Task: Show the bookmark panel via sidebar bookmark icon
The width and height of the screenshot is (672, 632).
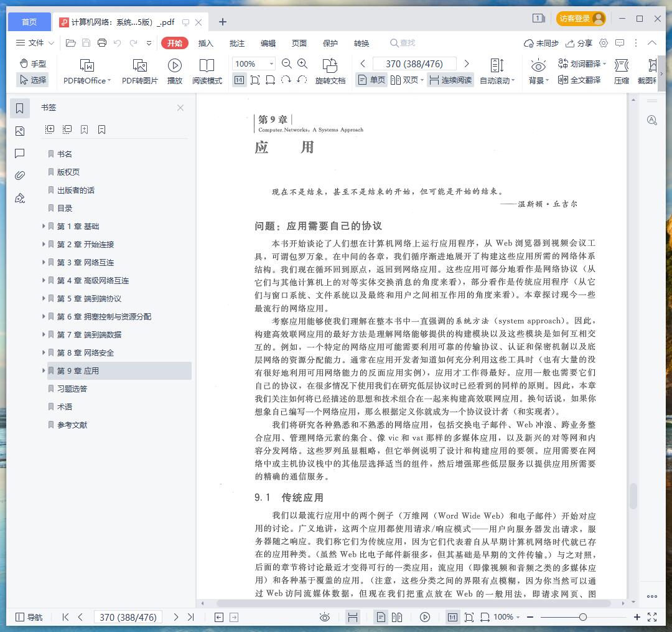Action: pyautogui.click(x=20, y=108)
